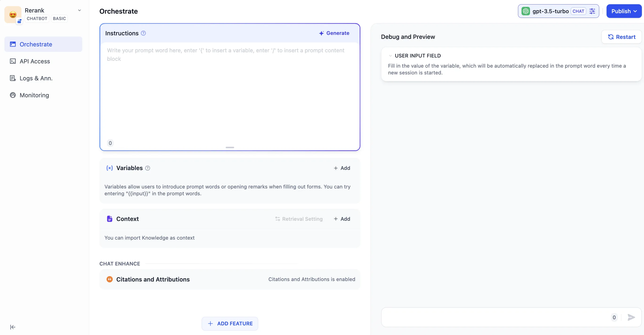Collapse the sidebar with arrow icon
The height and width of the screenshot is (335, 644).
coord(12,327)
